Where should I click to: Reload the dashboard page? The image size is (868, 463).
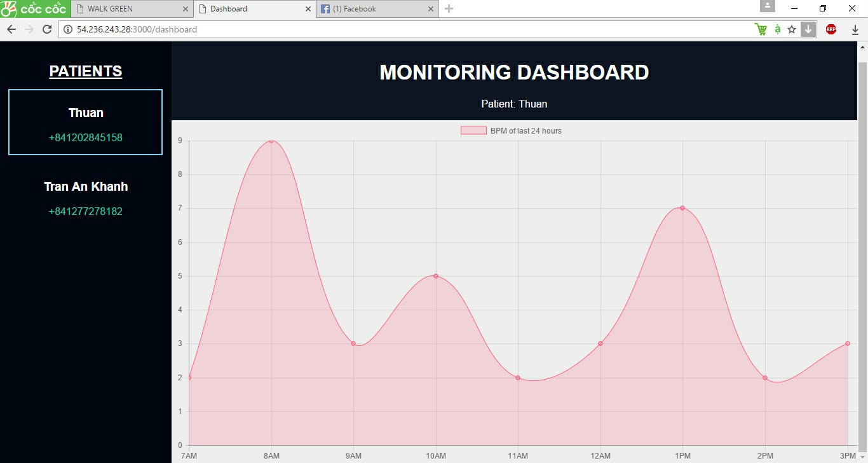click(x=46, y=29)
